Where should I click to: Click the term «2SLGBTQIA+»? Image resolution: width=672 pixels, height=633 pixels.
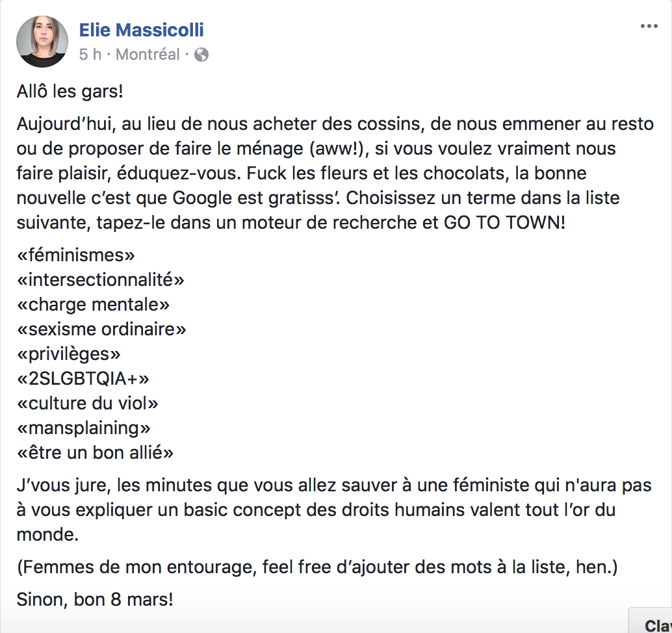(83, 378)
